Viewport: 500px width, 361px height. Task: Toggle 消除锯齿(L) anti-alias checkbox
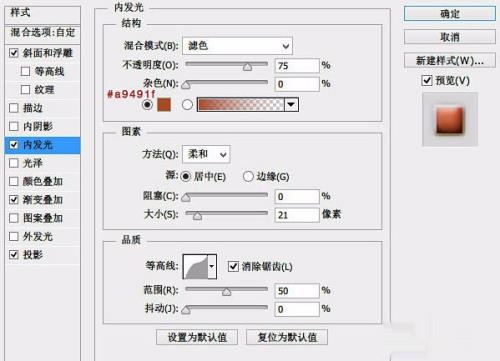233,266
